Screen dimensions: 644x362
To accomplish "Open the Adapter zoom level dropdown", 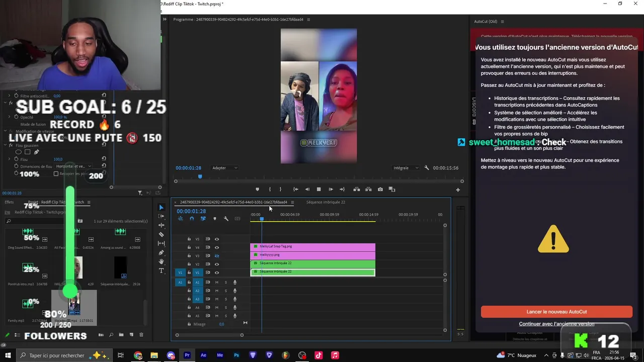I will (x=224, y=168).
